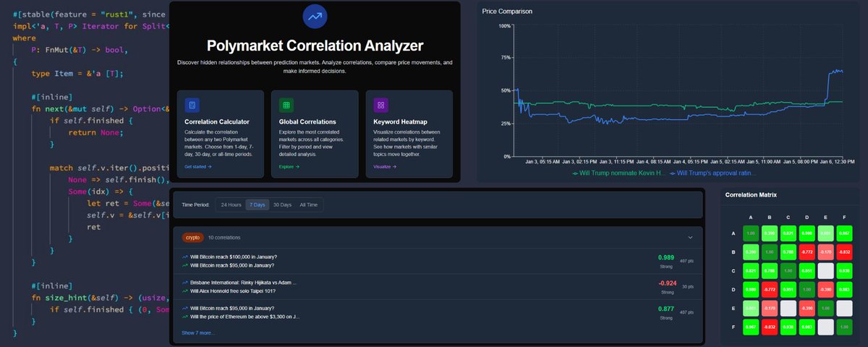Screen dimensions: 868x347
Task: Click the orange crypto category tag
Action: (x=192, y=237)
